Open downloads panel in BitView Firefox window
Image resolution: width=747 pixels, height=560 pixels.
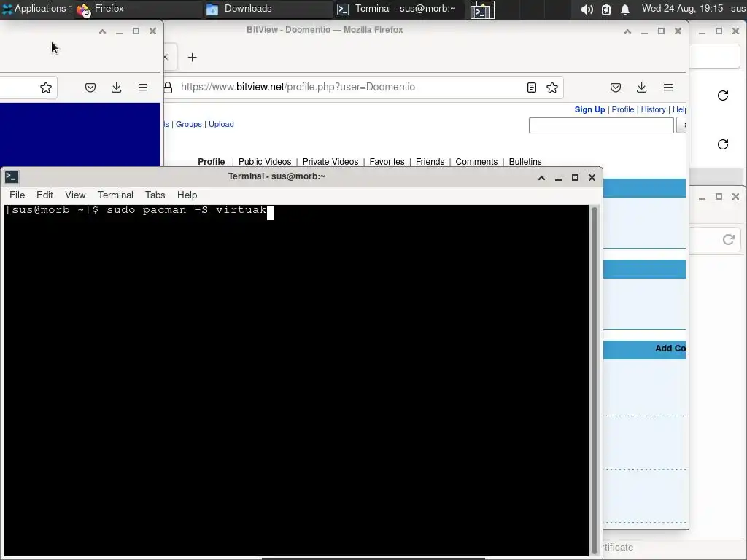pyautogui.click(x=642, y=87)
